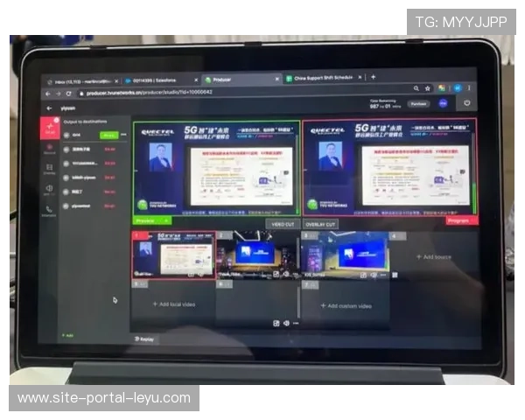The height and width of the screenshot is (420, 525).
Task: Open three-dot menu on source 3 thumbnail
Action: 383,275
